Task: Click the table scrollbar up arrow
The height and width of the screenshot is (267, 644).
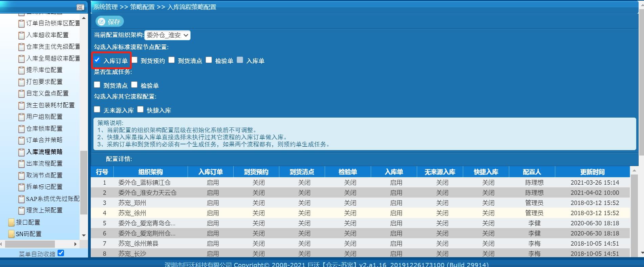Action: click(x=634, y=170)
